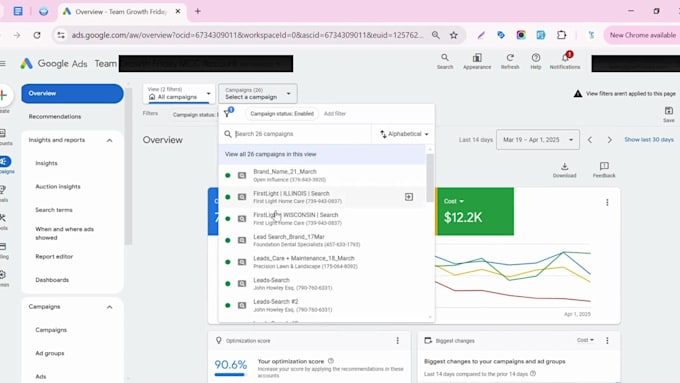Image resolution: width=680 pixels, height=383 pixels.
Task: Go to the previous date range
Action: click(x=590, y=140)
